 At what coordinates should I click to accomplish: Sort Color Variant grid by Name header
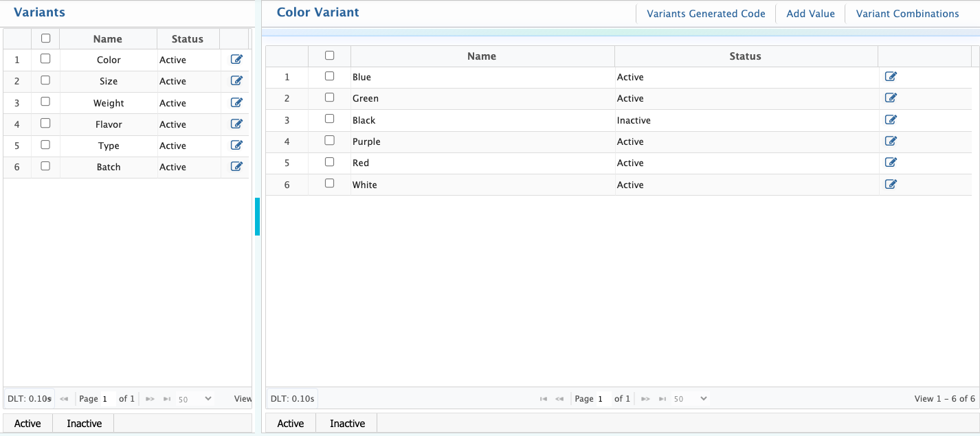(482, 56)
